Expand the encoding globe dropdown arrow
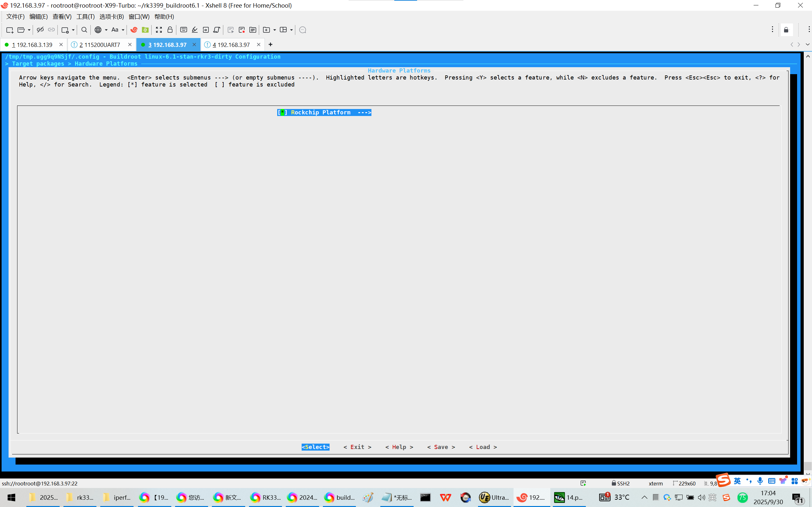This screenshot has width=812, height=507. pyautogui.click(x=106, y=30)
